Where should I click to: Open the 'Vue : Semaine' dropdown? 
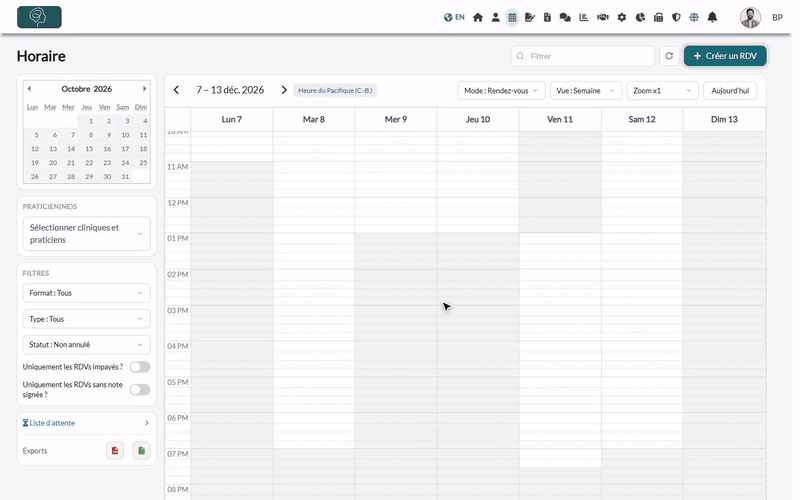point(585,90)
